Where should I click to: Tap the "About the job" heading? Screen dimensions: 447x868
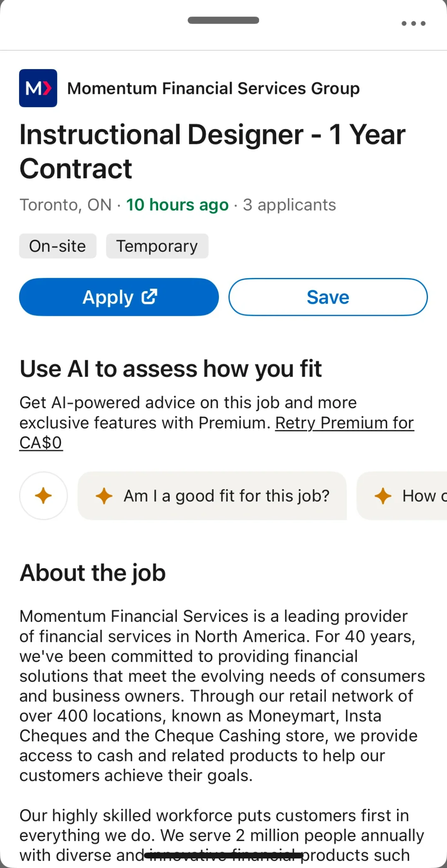point(93,573)
